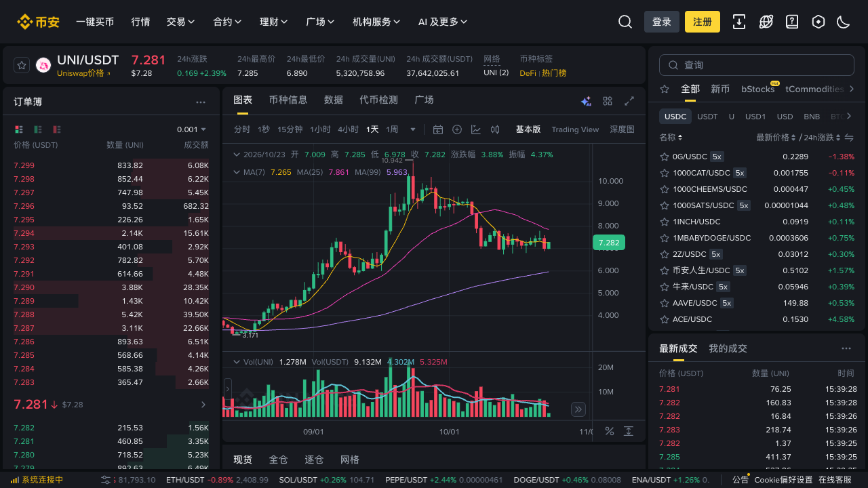
Task: Open the chart grid layout icon
Action: pyautogui.click(x=608, y=101)
